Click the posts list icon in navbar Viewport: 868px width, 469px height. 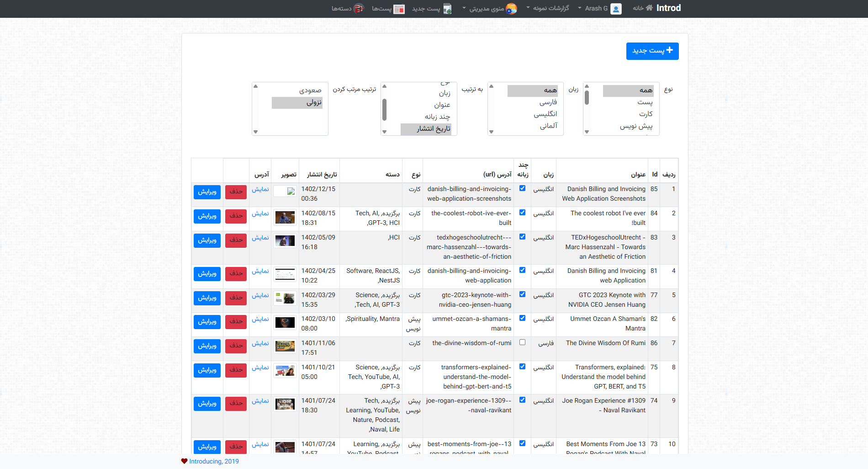tap(399, 9)
